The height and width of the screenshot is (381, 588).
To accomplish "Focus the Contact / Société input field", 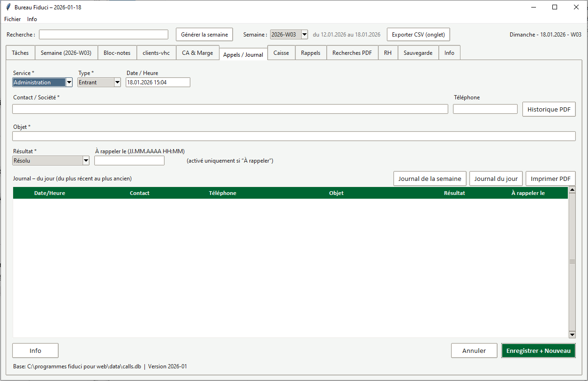I will pos(230,109).
